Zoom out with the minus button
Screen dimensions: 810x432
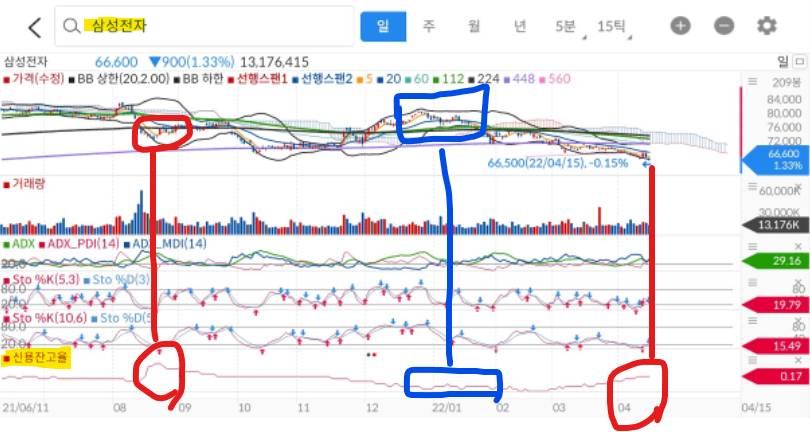tap(724, 25)
